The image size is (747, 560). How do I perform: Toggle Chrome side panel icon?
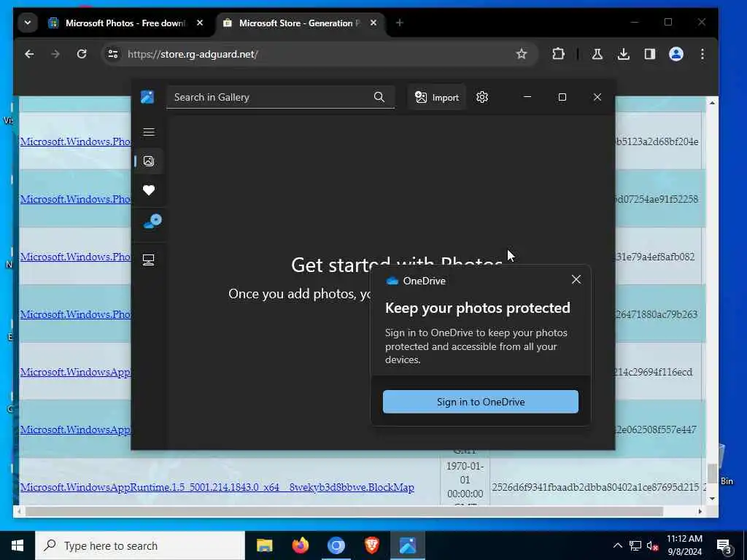tap(650, 54)
